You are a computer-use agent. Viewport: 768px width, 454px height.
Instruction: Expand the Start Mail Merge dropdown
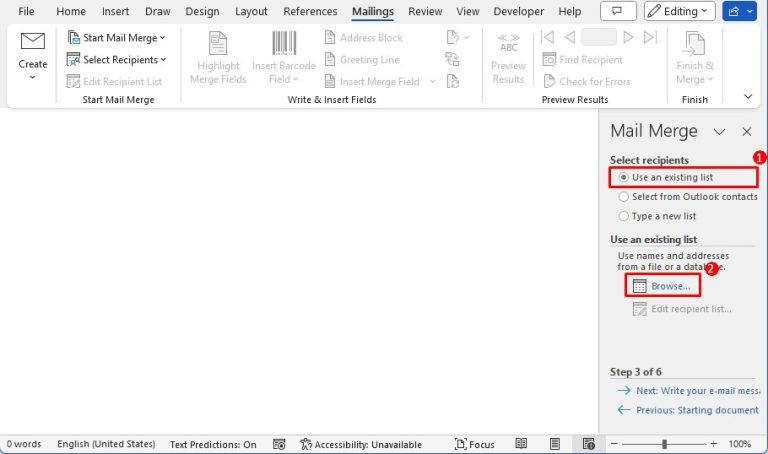117,37
